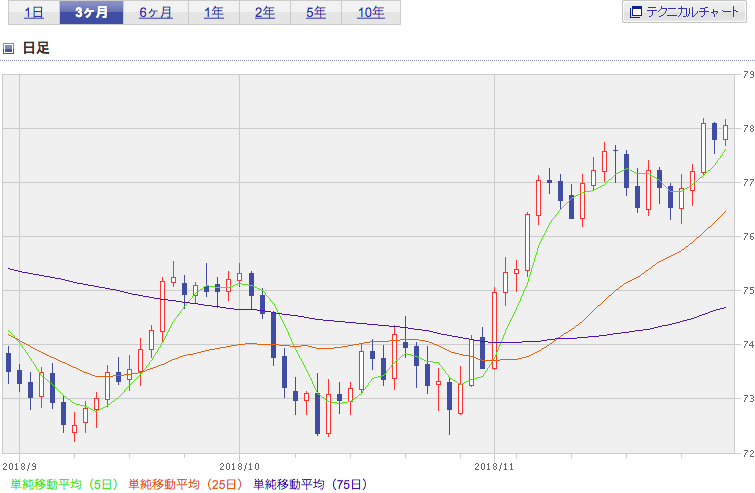The image size is (755, 493).
Task: Click the 単純移動平均(5日) legend label
Action: 65,484
